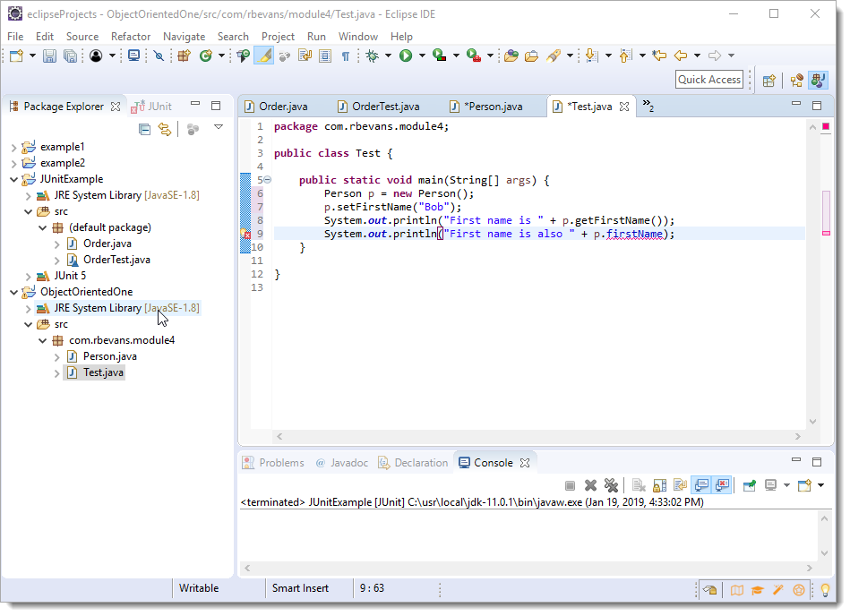Save the current file with Save icon
This screenshot has width=850, height=616.
49,56
